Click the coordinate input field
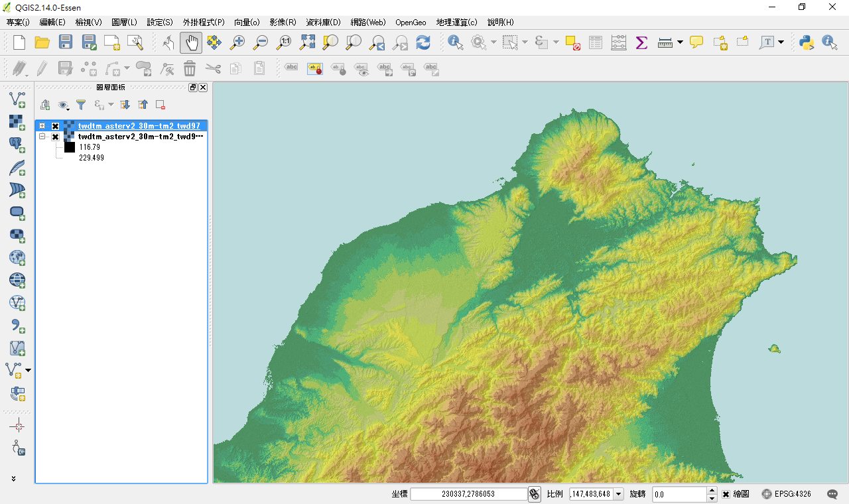 tap(468, 494)
